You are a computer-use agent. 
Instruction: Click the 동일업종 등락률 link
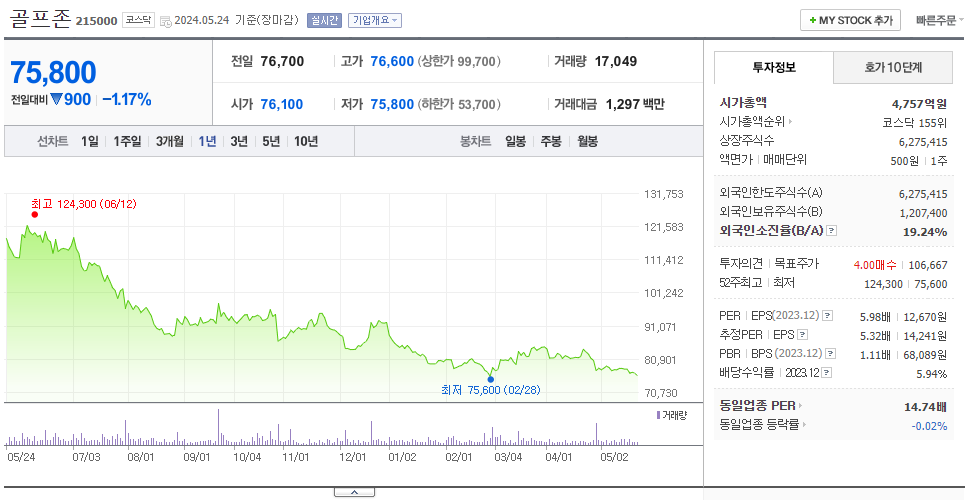(759, 425)
